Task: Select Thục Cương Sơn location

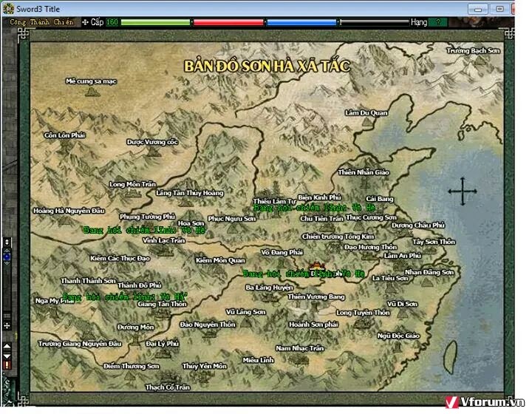Action: click(x=371, y=217)
